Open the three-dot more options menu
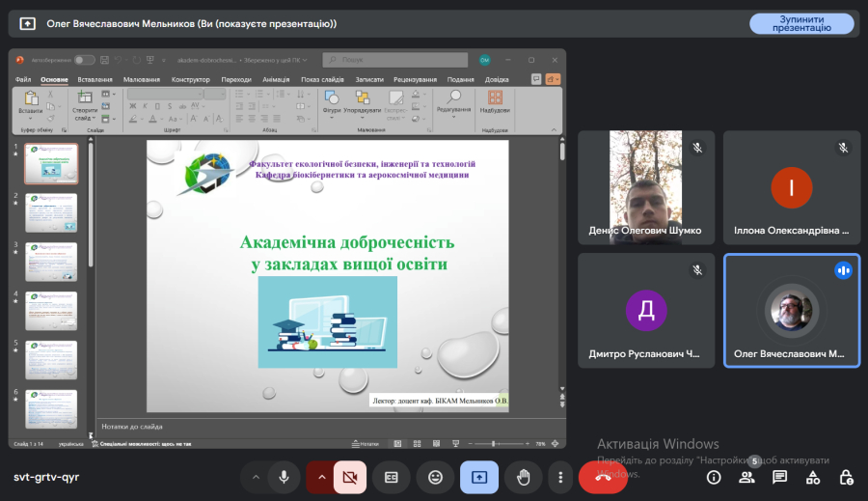 560,477
